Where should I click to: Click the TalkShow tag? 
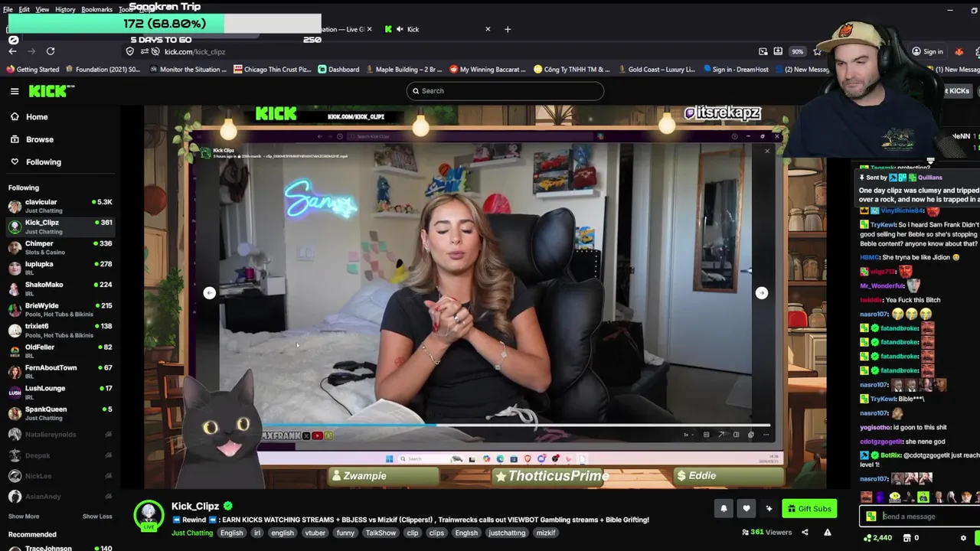click(x=381, y=533)
